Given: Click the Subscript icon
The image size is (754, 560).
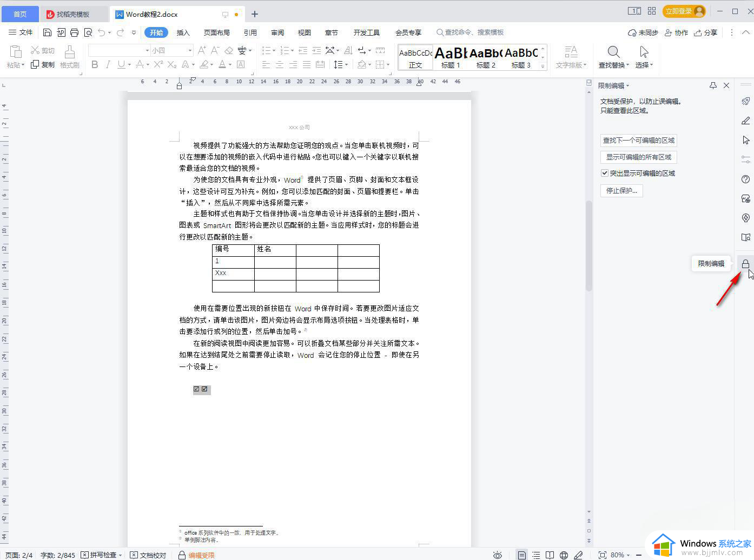Looking at the screenshot, I should (172, 64).
